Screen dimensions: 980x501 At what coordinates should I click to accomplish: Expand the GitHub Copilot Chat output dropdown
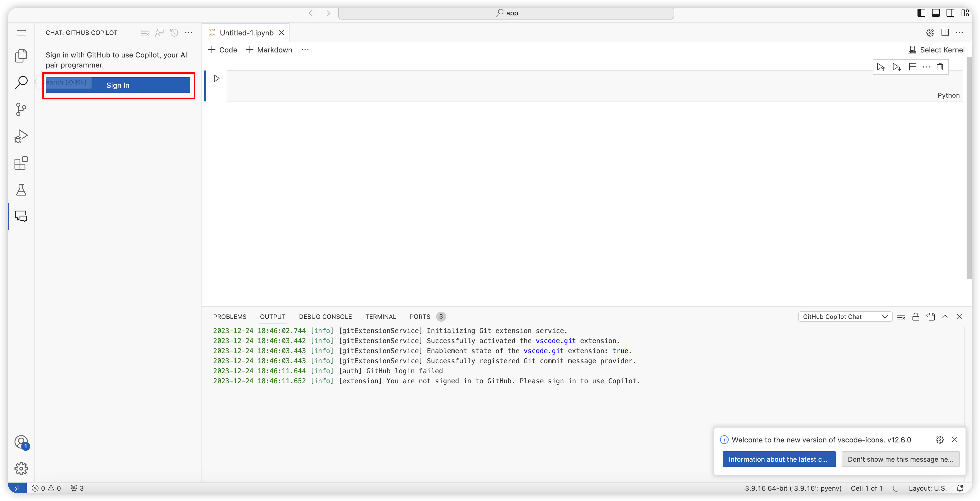click(845, 317)
